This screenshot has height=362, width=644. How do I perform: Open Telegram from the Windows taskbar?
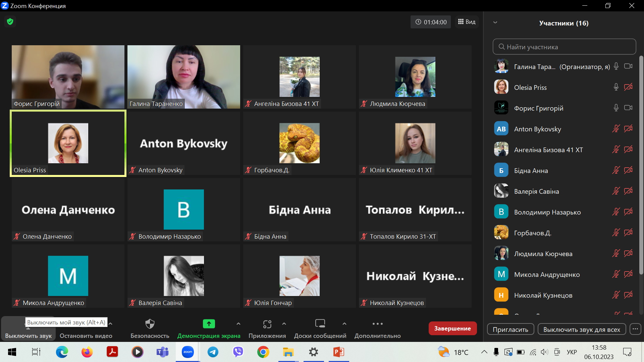(x=213, y=352)
